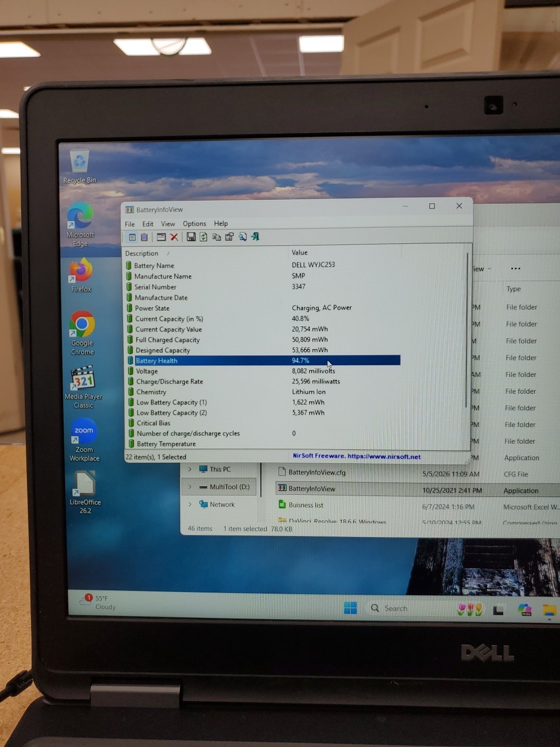Open the File menu in BatteryInfoView
The width and height of the screenshot is (560, 747).
130,224
